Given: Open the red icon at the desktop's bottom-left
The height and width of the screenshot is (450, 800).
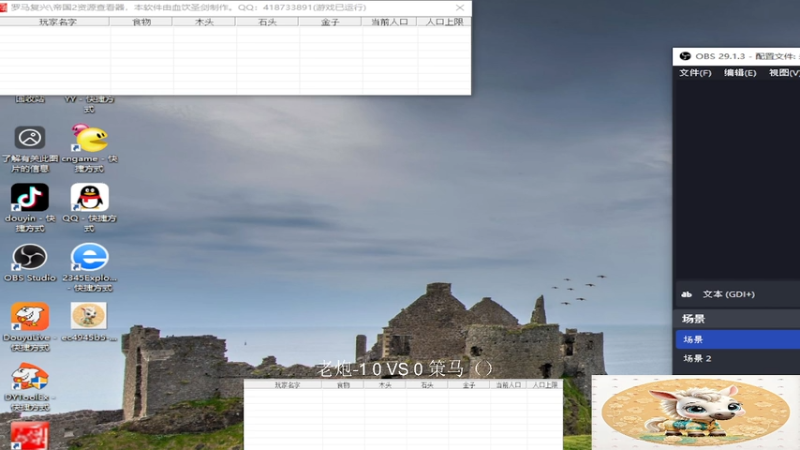Looking at the screenshot, I should pyautogui.click(x=30, y=435).
